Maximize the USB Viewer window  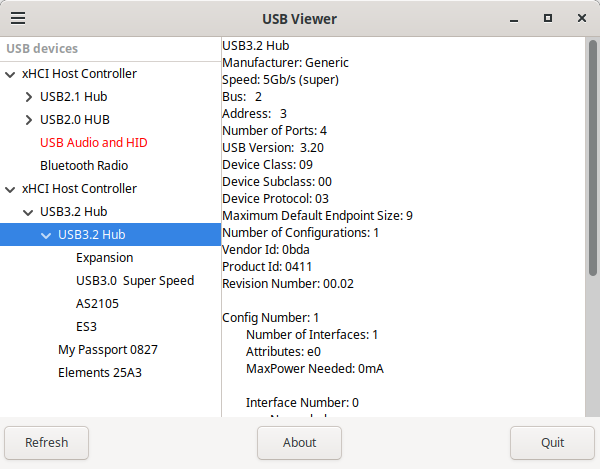pos(548,19)
